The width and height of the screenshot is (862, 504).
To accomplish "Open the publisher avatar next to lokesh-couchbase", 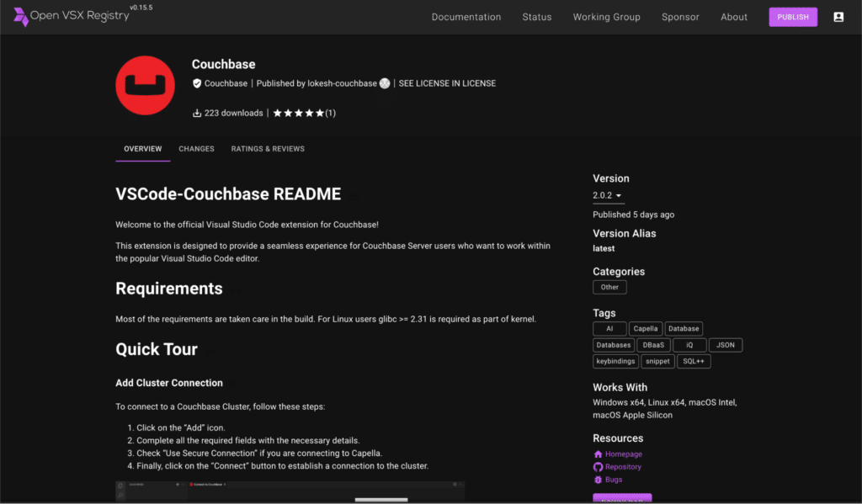I will point(385,83).
